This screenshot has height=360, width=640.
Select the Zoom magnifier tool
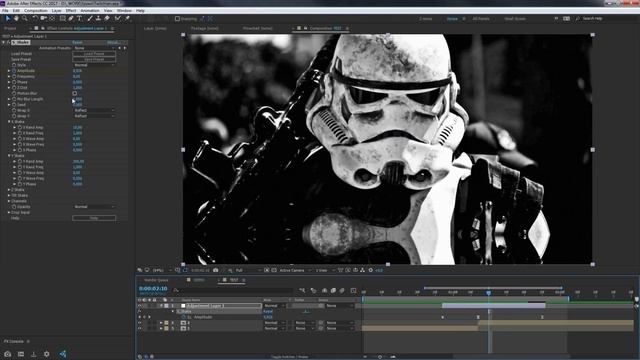(x=25, y=18)
